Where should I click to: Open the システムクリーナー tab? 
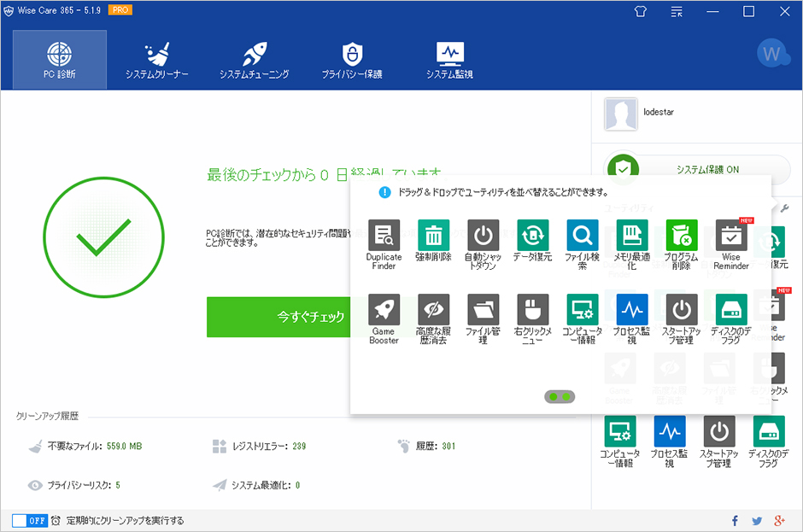tap(156, 60)
